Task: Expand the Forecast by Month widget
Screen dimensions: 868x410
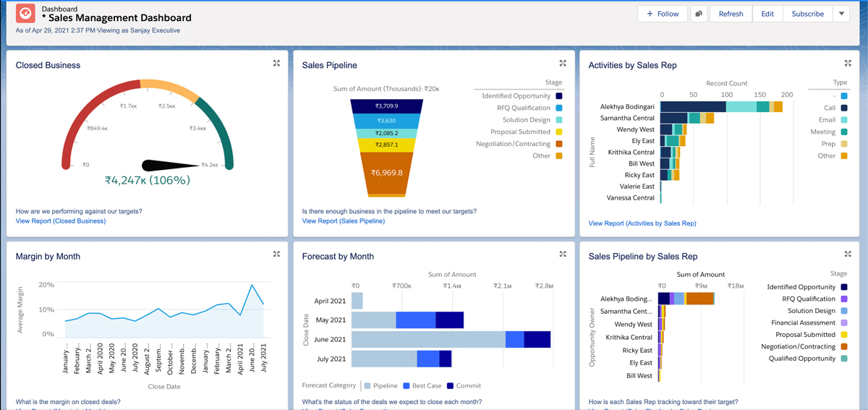Action: click(563, 255)
